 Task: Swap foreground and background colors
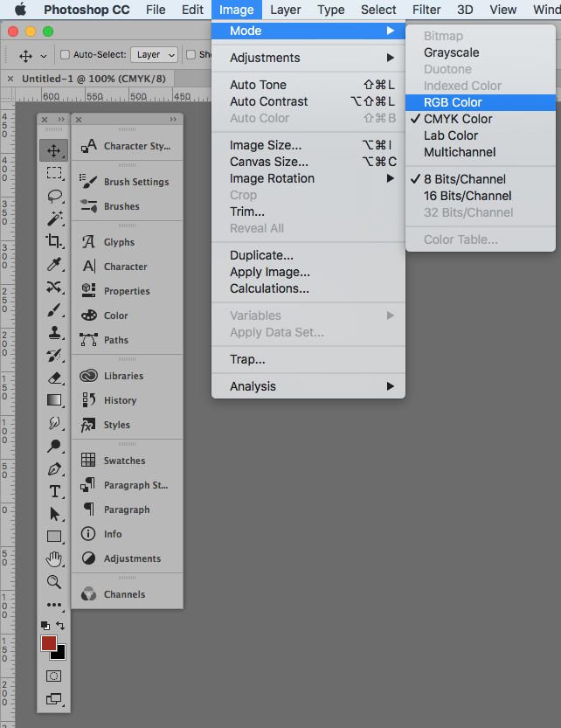pos(60,626)
